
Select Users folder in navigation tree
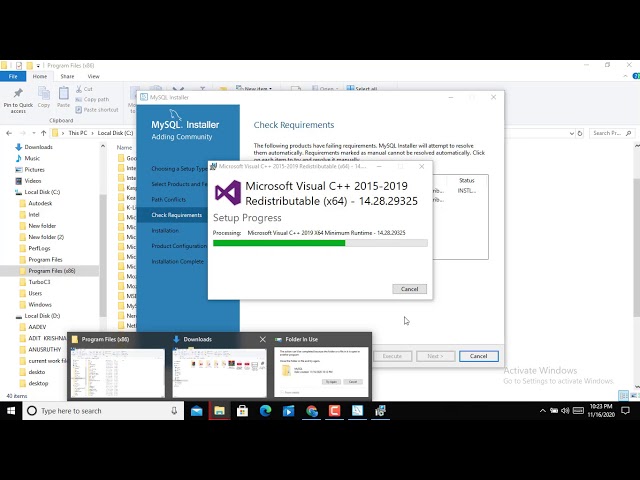coord(35,293)
